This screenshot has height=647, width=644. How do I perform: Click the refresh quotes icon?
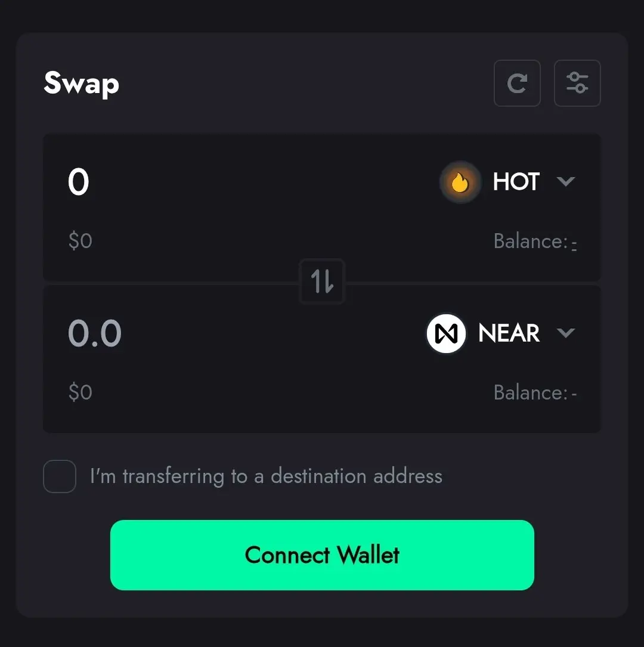click(517, 83)
